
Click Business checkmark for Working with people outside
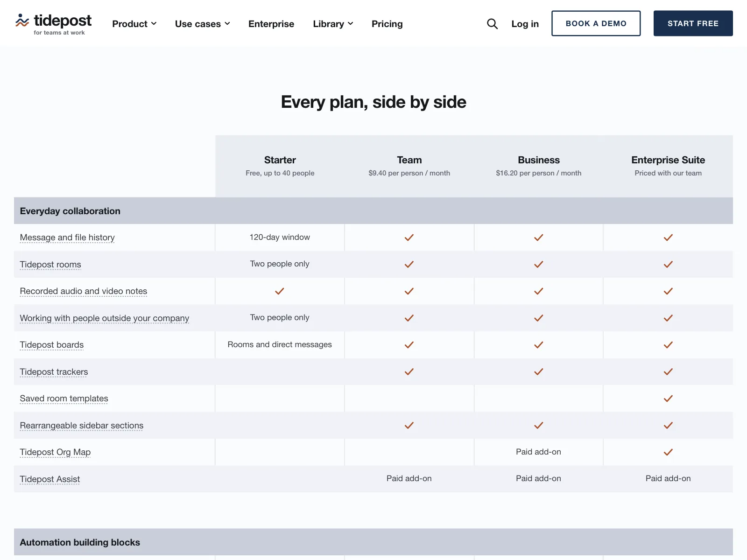pos(539,318)
